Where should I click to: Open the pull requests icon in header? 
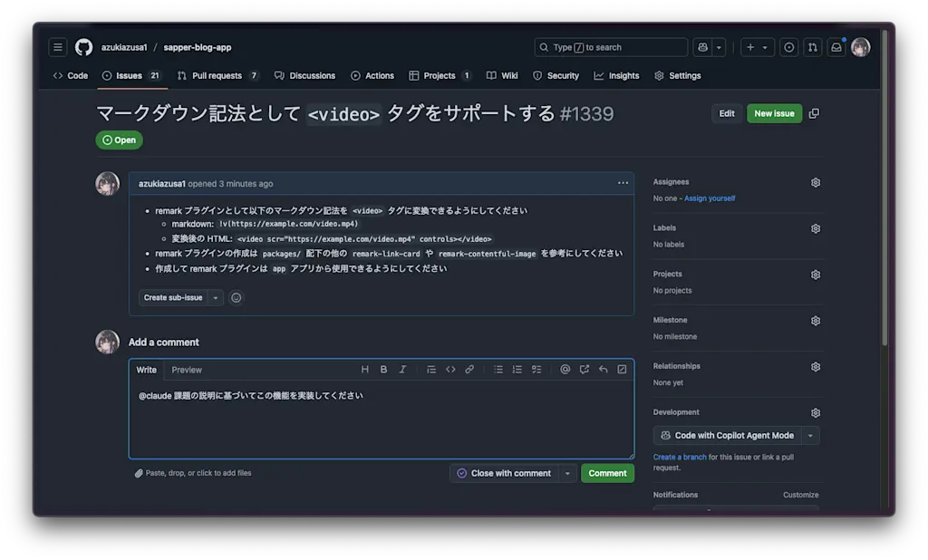pos(813,47)
